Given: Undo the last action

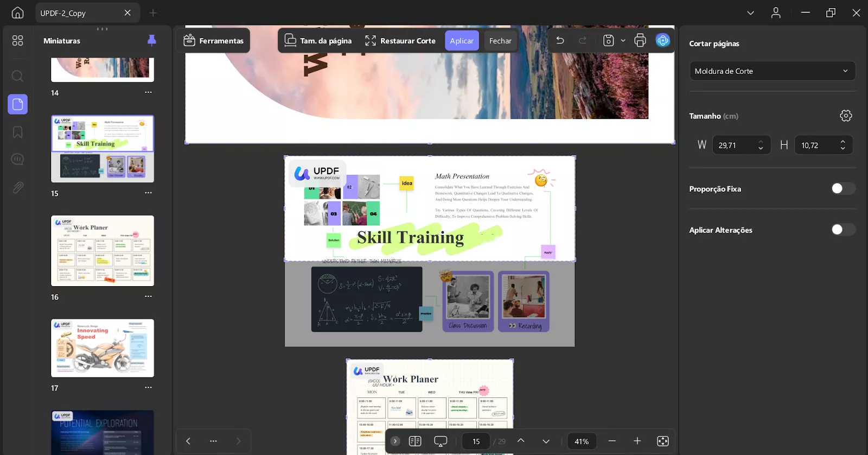Looking at the screenshot, I should tap(560, 41).
